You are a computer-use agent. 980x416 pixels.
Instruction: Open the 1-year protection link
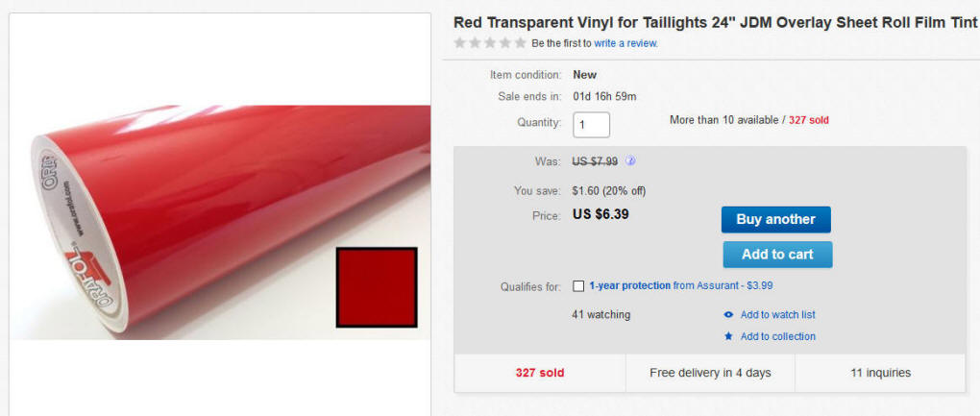point(629,285)
